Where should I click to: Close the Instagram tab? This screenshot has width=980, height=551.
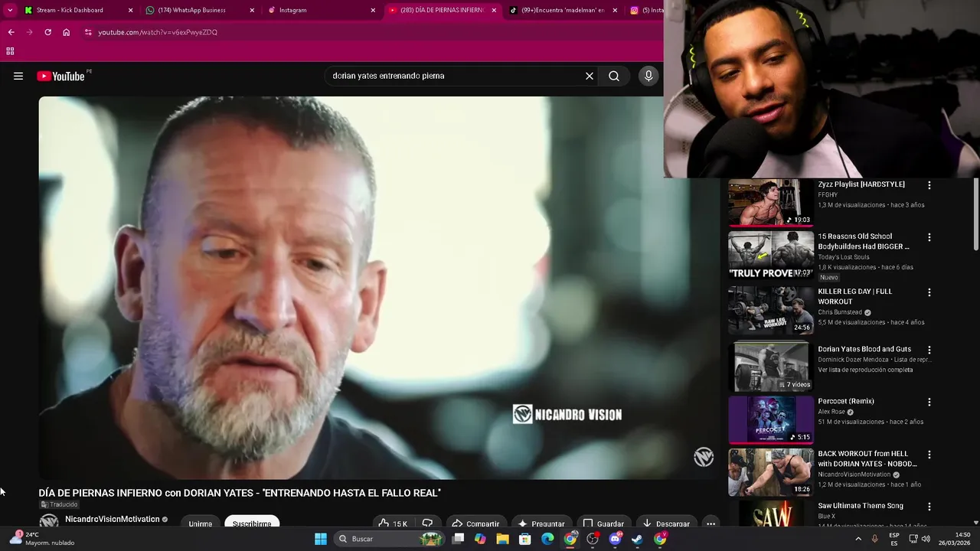[x=373, y=10]
